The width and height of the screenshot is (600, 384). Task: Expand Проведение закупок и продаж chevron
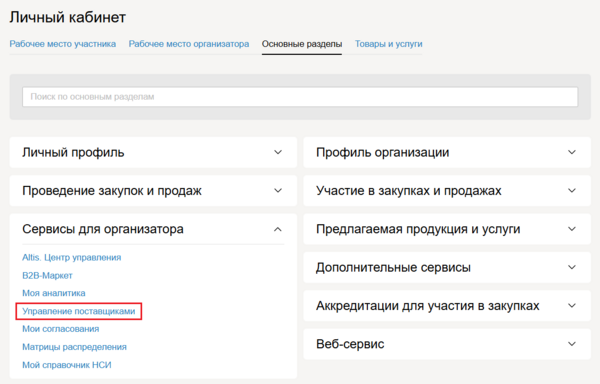278,190
